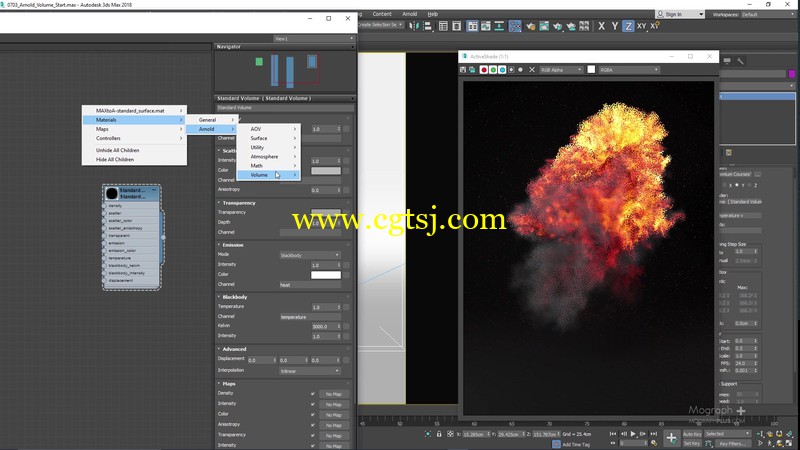The image size is (800, 450).
Task: Click the Kelvin value field
Action: click(x=324, y=327)
